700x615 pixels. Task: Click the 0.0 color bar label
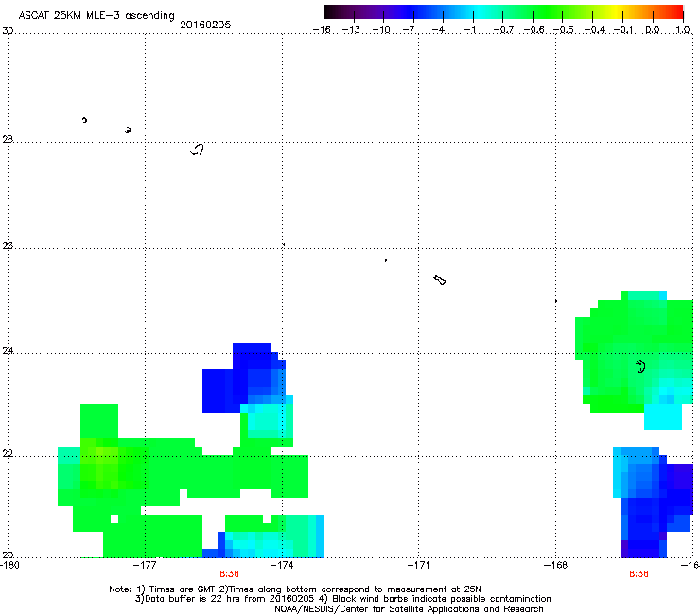[x=653, y=30]
